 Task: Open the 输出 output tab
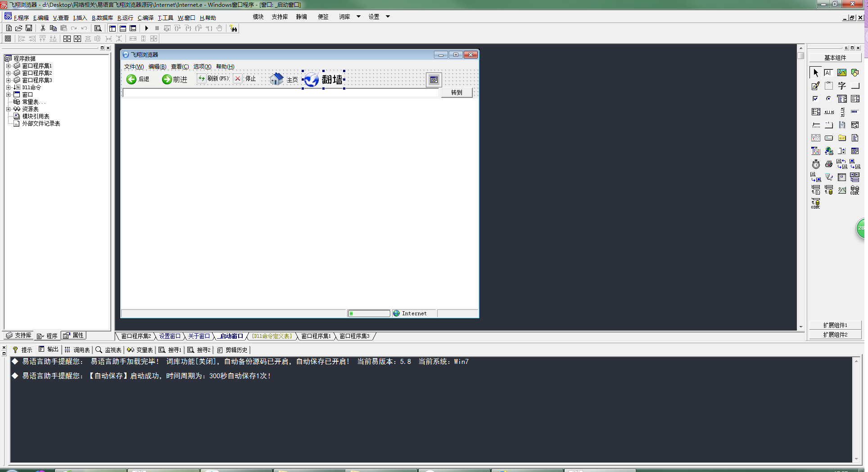click(49, 349)
